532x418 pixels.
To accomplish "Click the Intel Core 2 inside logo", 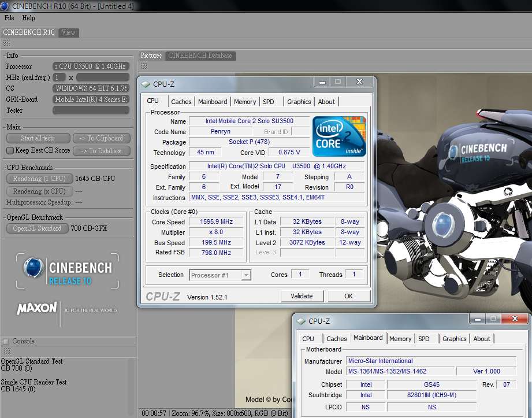I will coord(339,136).
